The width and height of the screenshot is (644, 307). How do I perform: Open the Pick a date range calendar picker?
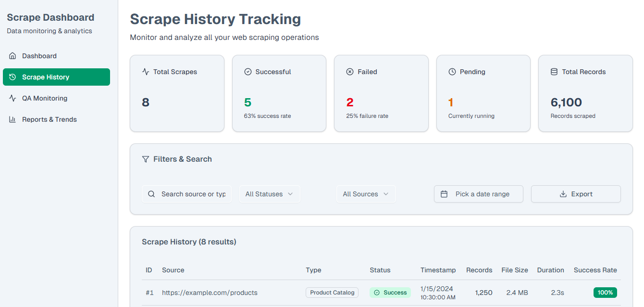pos(478,193)
